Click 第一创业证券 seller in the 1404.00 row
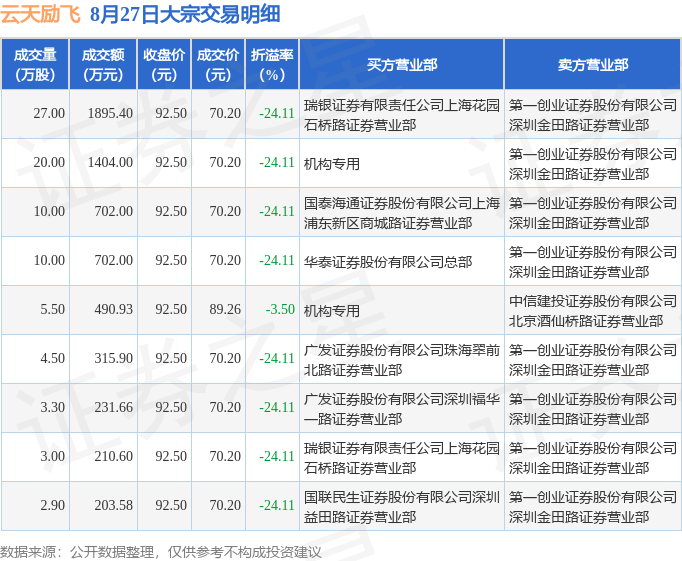Image resolution: width=682 pixels, height=561 pixels. pyautogui.click(x=593, y=164)
